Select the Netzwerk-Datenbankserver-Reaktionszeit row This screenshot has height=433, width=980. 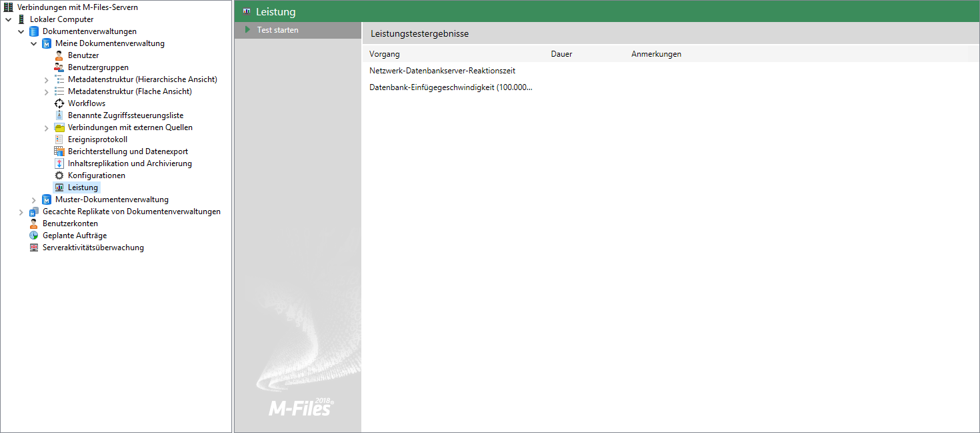pos(442,71)
